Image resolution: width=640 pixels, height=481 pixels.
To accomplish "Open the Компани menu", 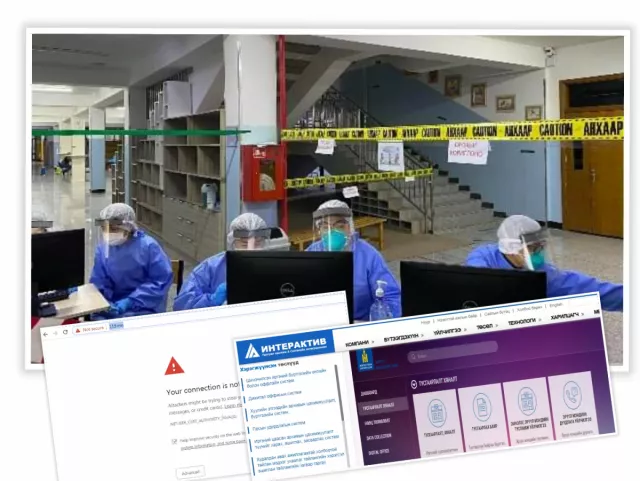I will point(357,344).
